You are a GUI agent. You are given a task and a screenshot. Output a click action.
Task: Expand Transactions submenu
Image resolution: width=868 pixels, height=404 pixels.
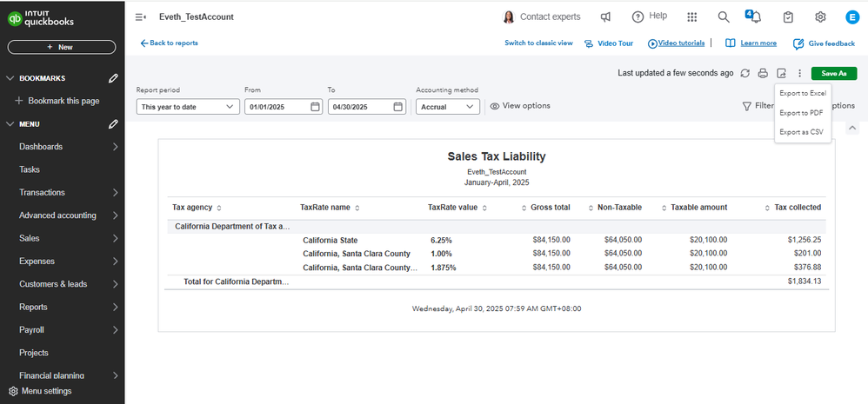[115, 193]
